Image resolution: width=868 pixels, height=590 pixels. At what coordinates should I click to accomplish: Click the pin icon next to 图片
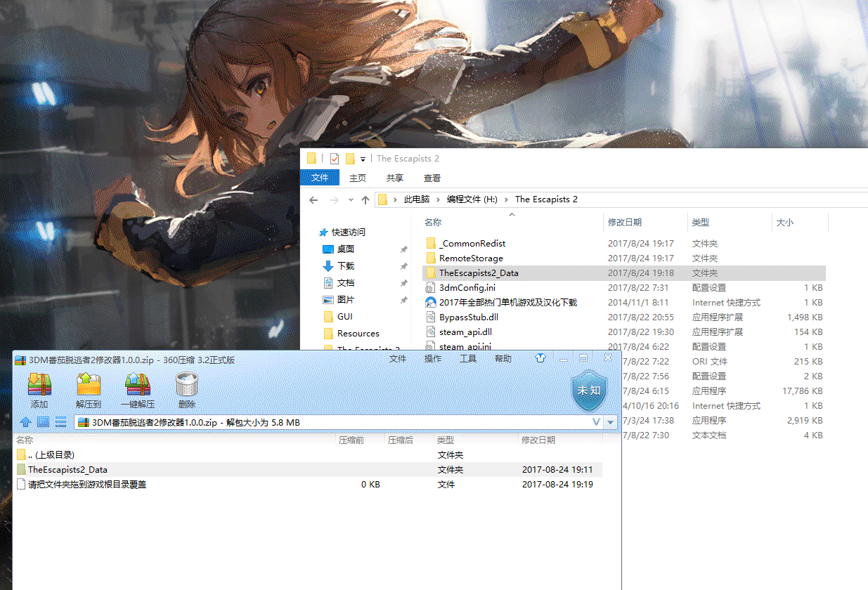pyautogui.click(x=403, y=300)
